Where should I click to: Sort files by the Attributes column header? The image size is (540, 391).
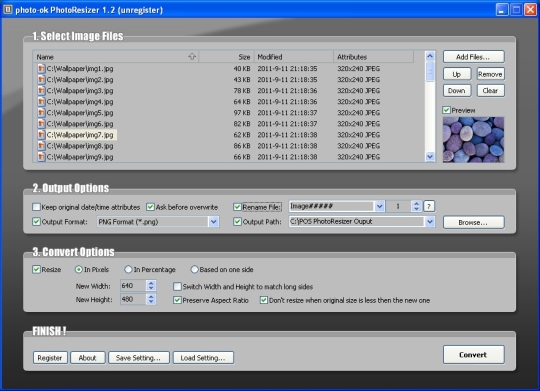click(x=373, y=56)
